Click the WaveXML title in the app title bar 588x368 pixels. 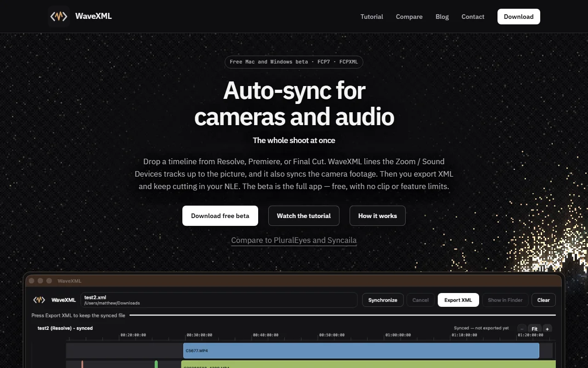[x=69, y=281]
